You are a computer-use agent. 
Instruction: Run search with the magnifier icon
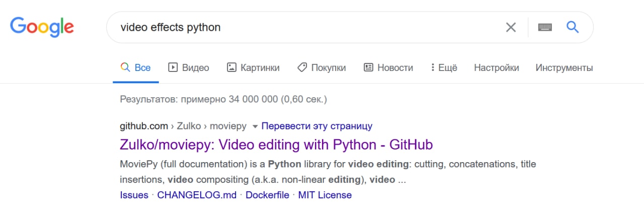pos(573,27)
